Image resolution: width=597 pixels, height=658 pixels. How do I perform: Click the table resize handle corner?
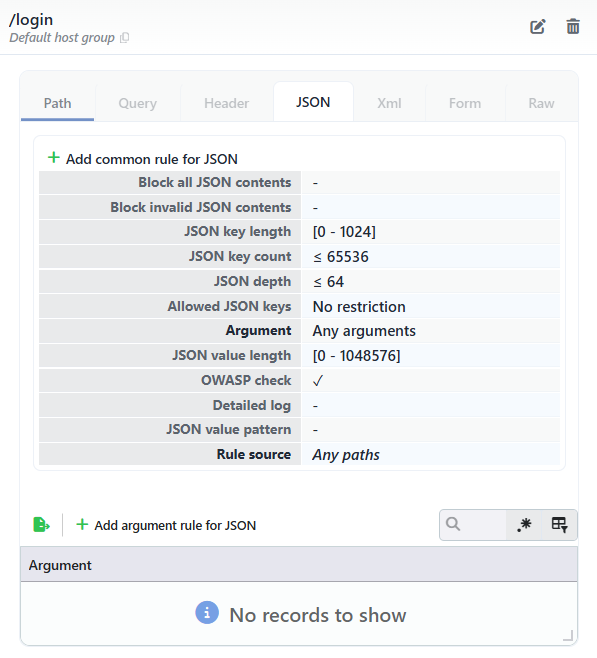[568, 636]
